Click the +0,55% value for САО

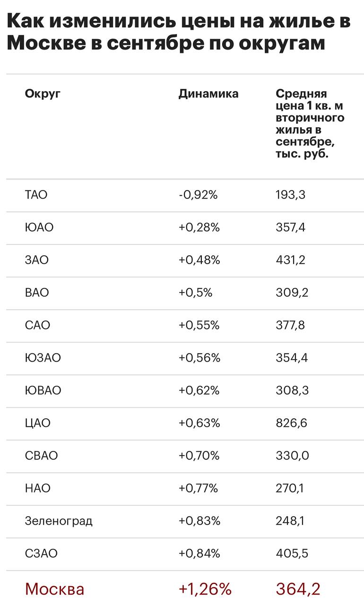(199, 325)
